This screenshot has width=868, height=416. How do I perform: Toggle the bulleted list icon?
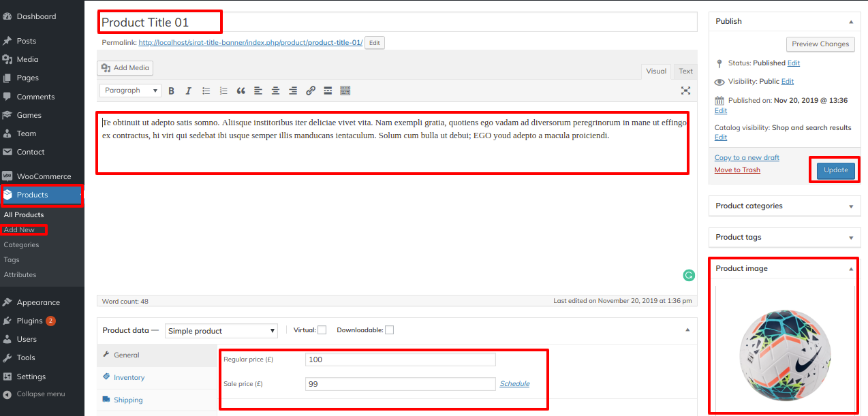[206, 91]
